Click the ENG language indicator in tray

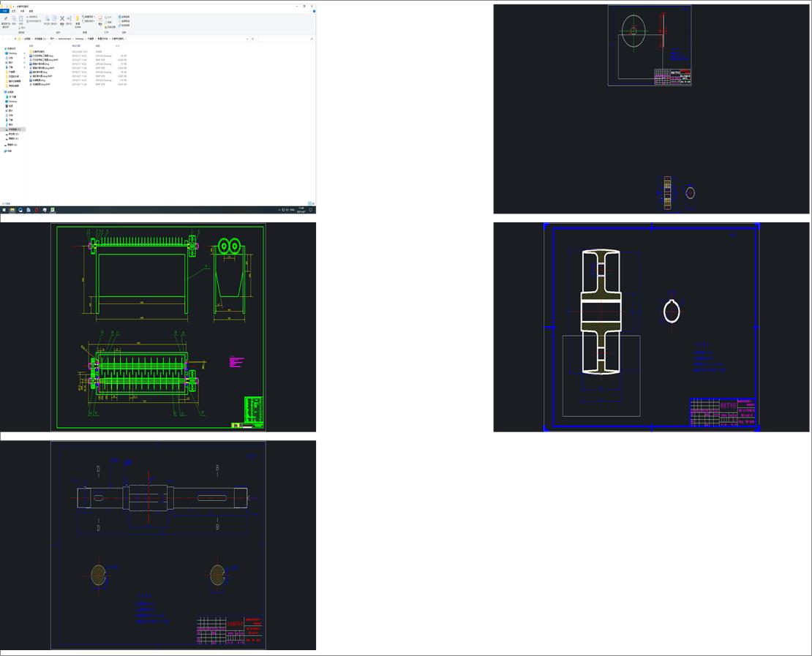[292, 210]
